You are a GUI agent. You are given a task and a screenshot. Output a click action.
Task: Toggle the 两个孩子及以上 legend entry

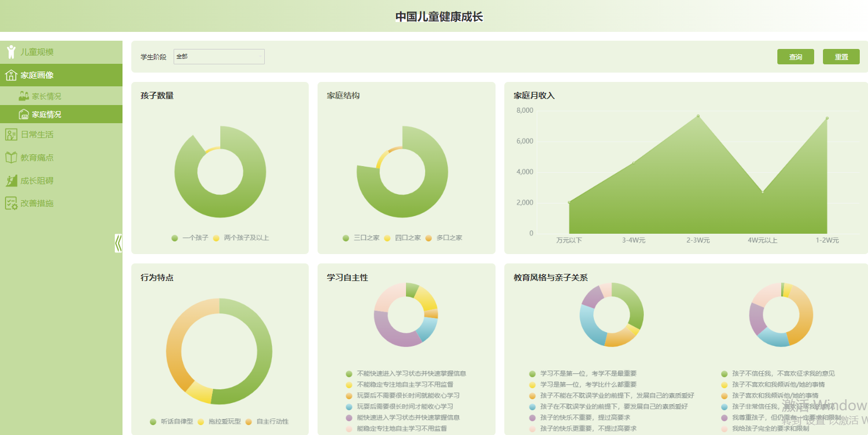(x=241, y=238)
